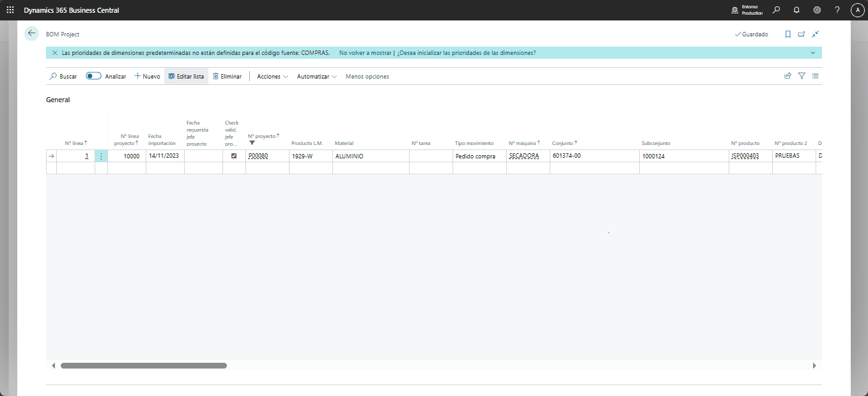
Task: Click Nº producto column header
Action: tap(745, 143)
